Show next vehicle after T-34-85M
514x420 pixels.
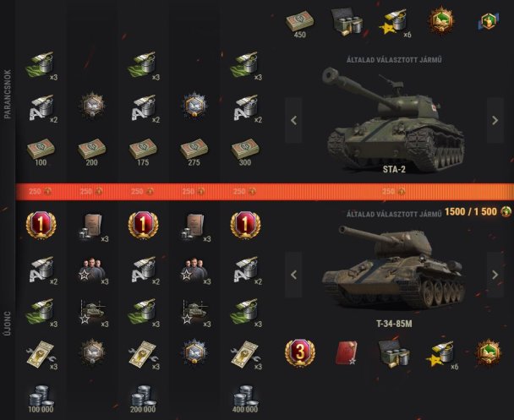(x=495, y=275)
